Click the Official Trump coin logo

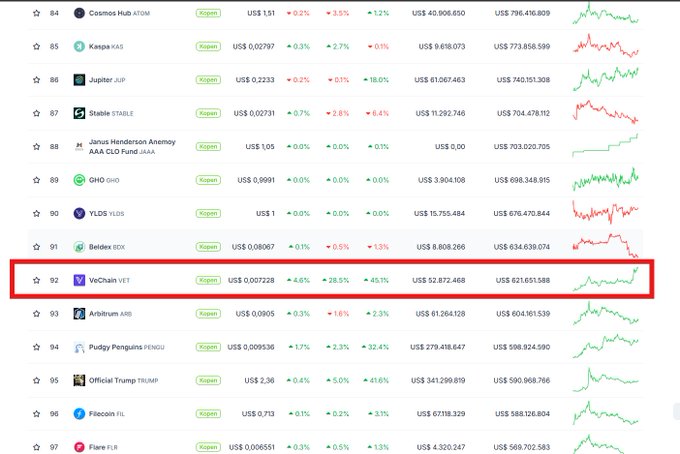click(x=79, y=380)
